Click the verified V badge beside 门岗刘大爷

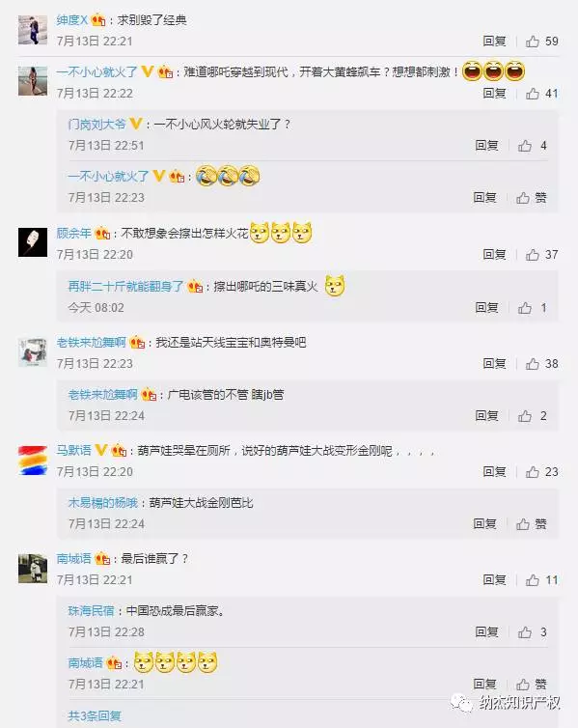(136, 124)
